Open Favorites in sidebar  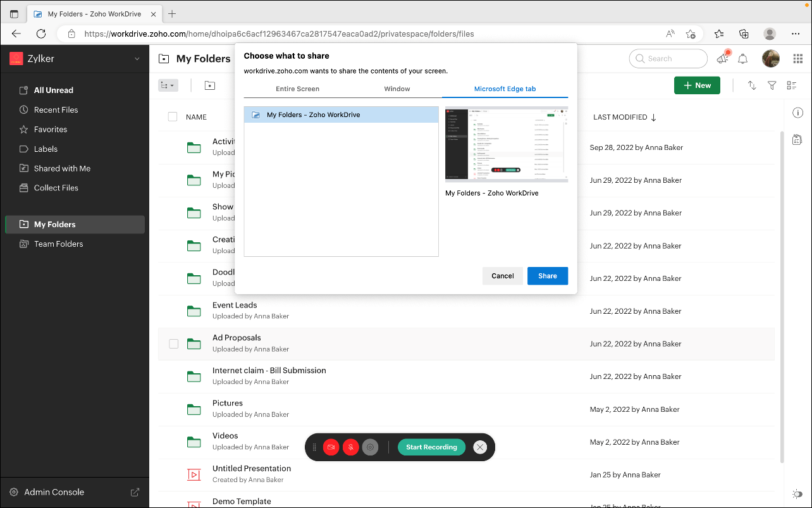point(51,129)
